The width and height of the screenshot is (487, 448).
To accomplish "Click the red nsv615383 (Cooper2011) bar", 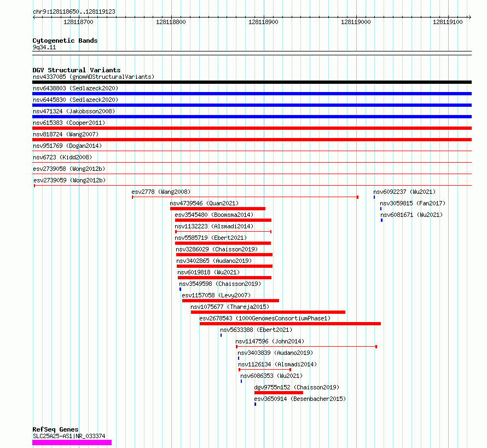I will (x=252, y=128).
